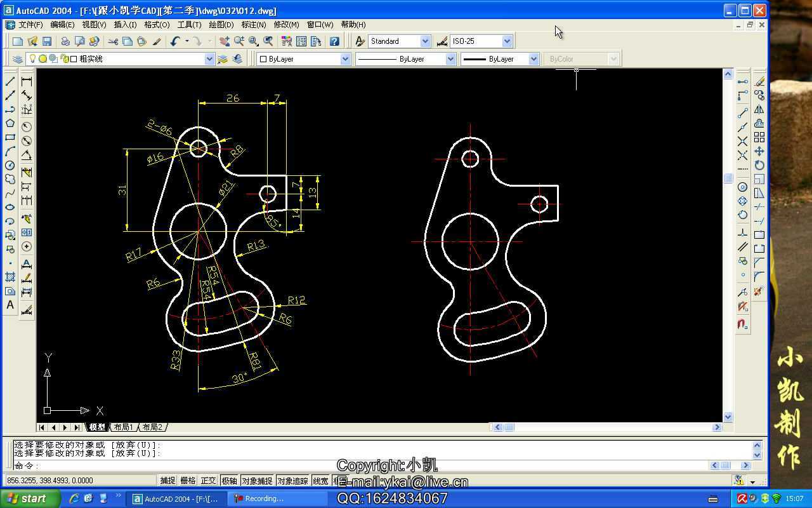Select the Multiline Text tool
The height and width of the screenshot is (508, 812).
coord(10,305)
